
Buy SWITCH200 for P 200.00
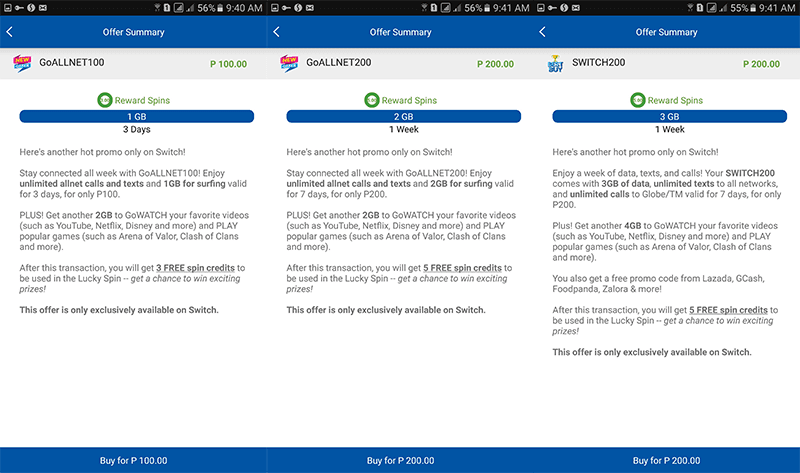click(666, 460)
